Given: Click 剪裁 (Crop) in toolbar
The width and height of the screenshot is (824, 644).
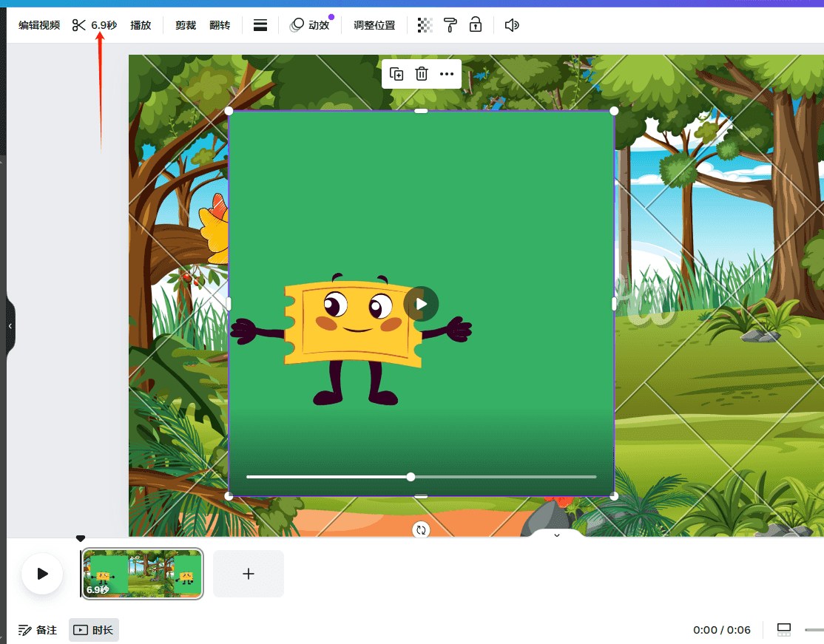Looking at the screenshot, I should pos(186,25).
